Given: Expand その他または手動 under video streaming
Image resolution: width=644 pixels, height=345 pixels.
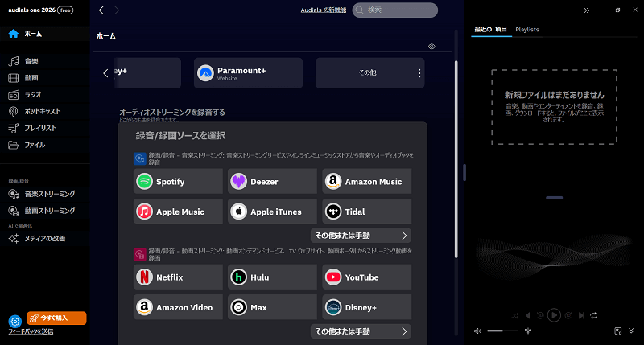Looking at the screenshot, I should 360,331.
